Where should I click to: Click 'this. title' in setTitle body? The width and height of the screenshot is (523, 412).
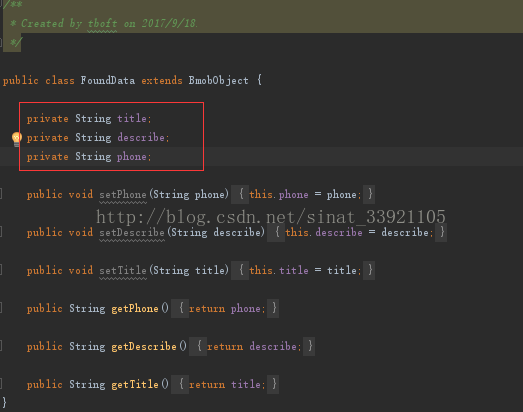279,270
